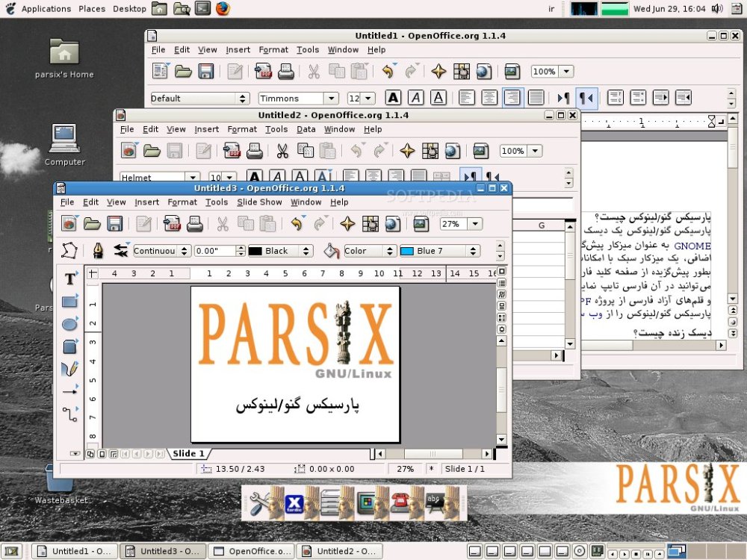
Task: Open parsix's Home desktop folder
Action: (64, 57)
